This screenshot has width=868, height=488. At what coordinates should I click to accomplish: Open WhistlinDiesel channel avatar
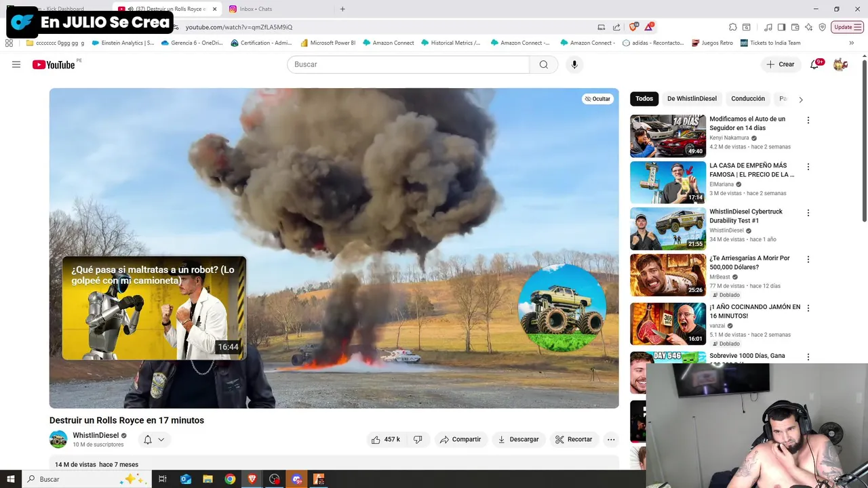point(58,439)
